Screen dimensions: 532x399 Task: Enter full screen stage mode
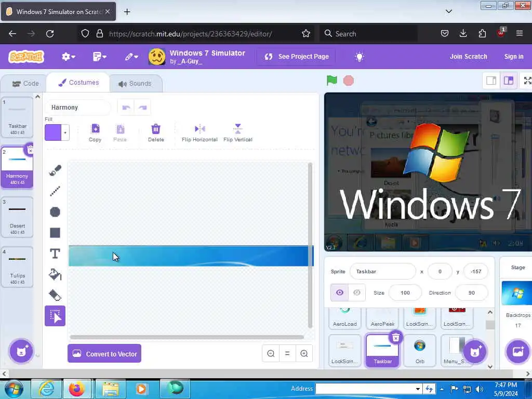coord(527,81)
